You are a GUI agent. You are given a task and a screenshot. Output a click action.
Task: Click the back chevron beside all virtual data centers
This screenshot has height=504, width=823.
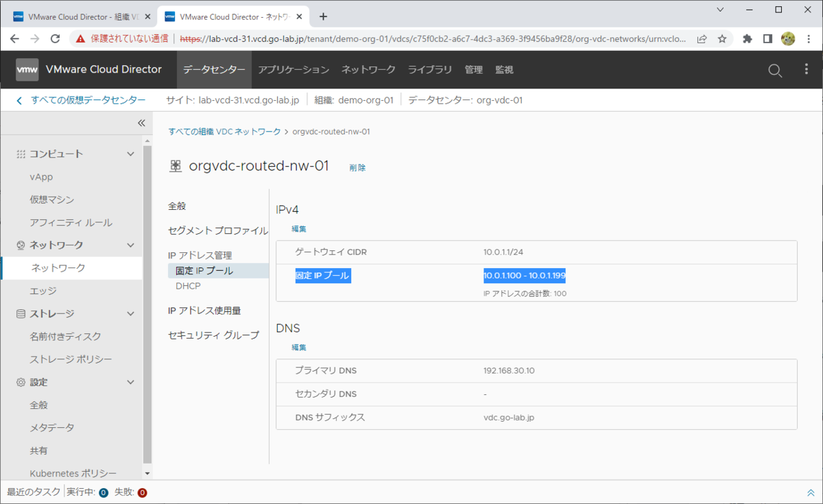pyautogui.click(x=19, y=100)
